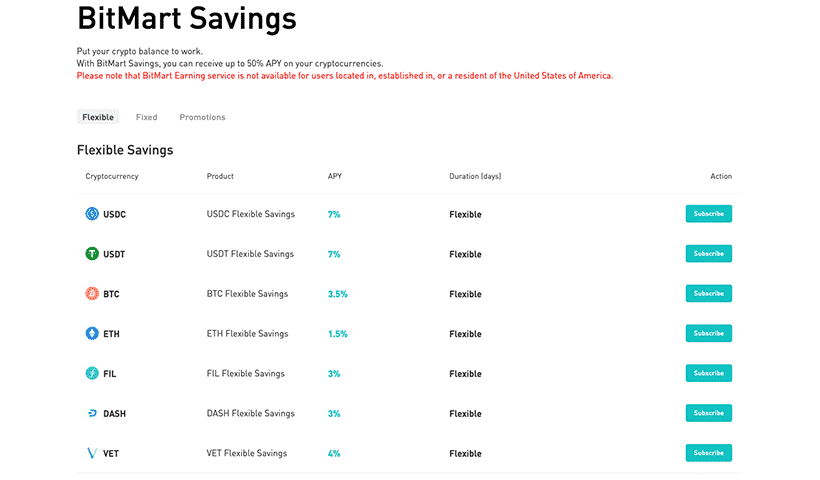Click the BTC Bitcoin coin icon

coord(92,294)
